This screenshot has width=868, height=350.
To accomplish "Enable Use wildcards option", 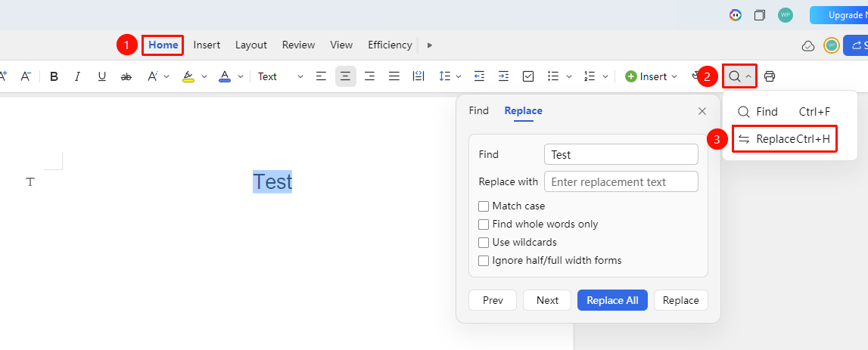I will click(x=484, y=242).
